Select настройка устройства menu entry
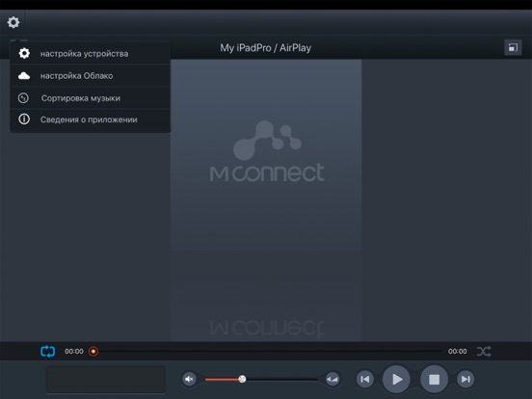Screen dimensions: 532x399 (x=91, y=53)
